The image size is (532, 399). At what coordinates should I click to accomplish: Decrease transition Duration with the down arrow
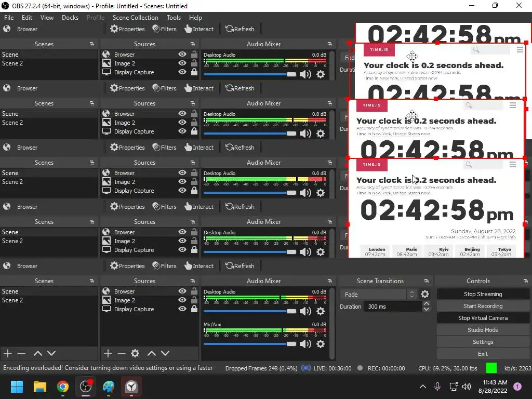click(x=427, y=309)
